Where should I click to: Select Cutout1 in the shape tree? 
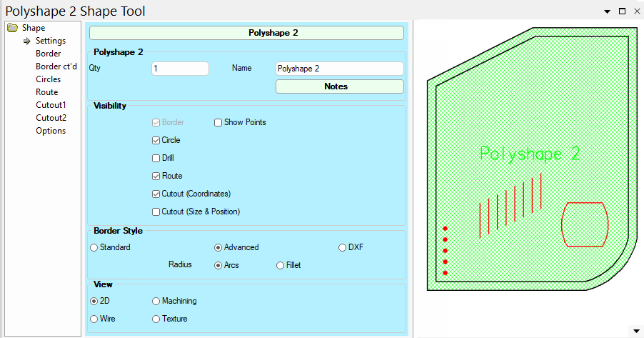tap(51, 105)
